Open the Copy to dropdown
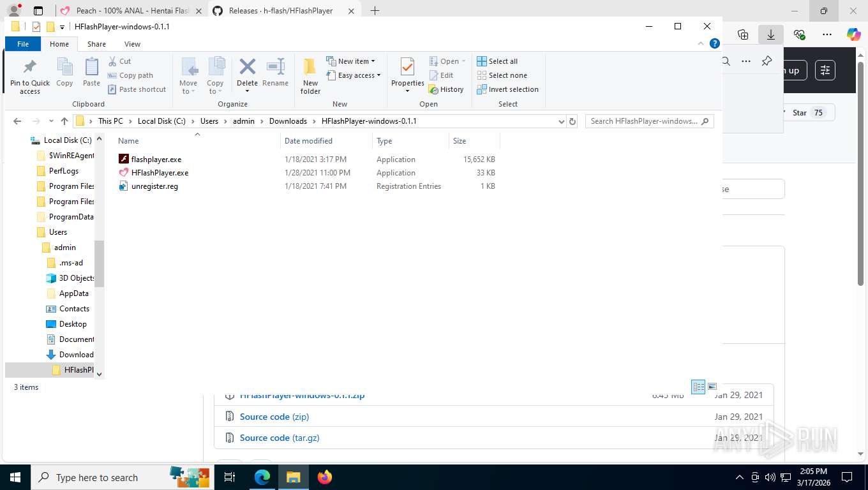The height and width of the screenshot is (490, 868). [x=216, y=77]
